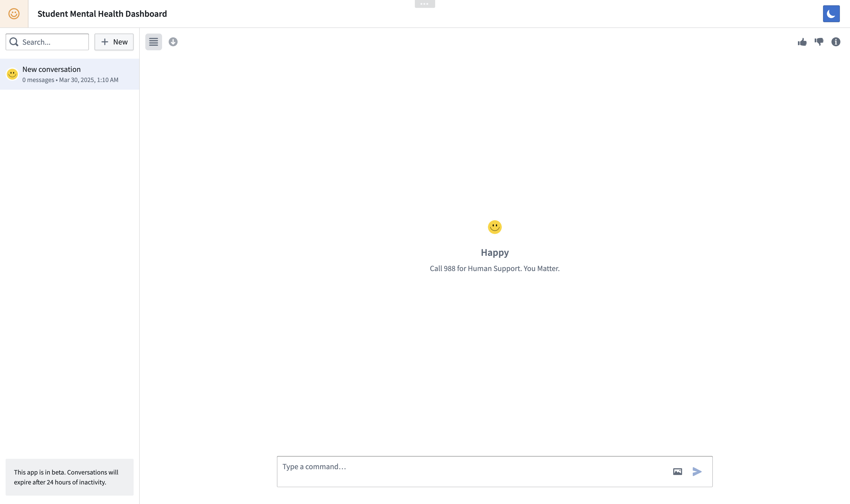
Task: Click the download conversation icon
Action: click(x=173, y=42)
